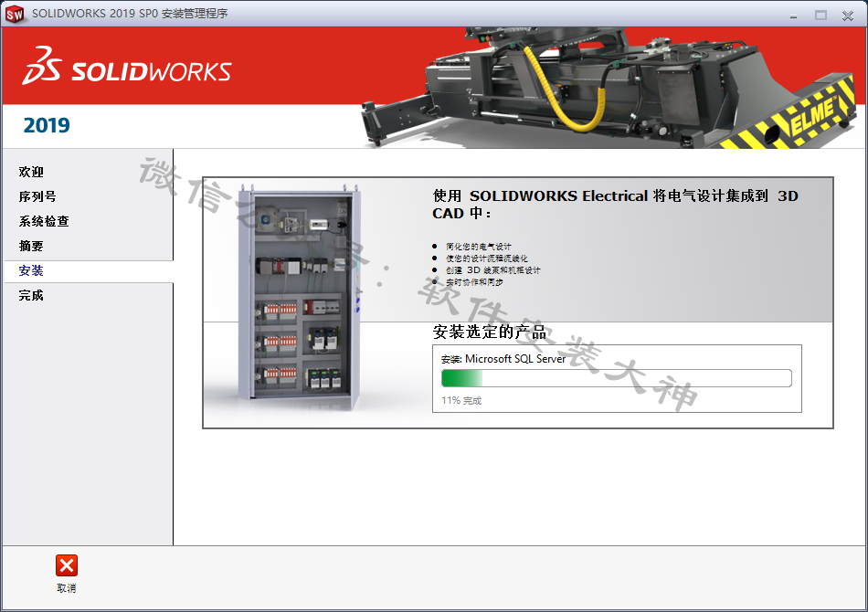Click the electrical cabinet image
This screenshot has width=868, height=612.
pos(301,297)
